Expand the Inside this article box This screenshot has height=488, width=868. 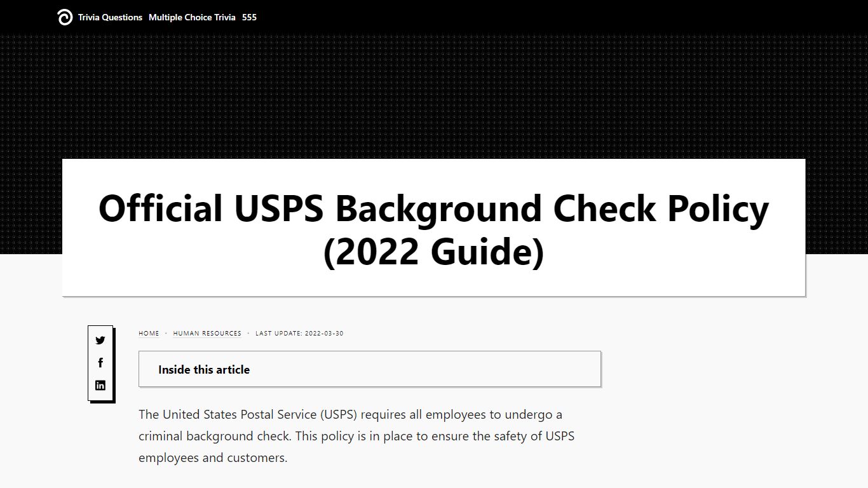coord(370,369)
